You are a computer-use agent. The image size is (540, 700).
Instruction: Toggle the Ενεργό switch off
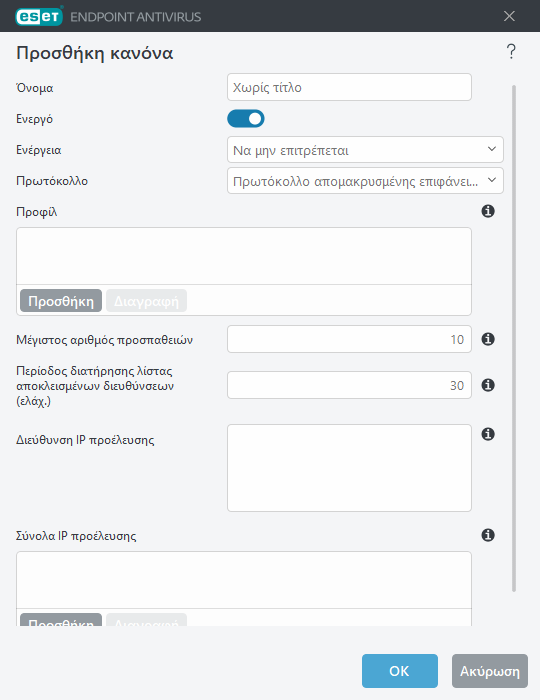point(246,119)
